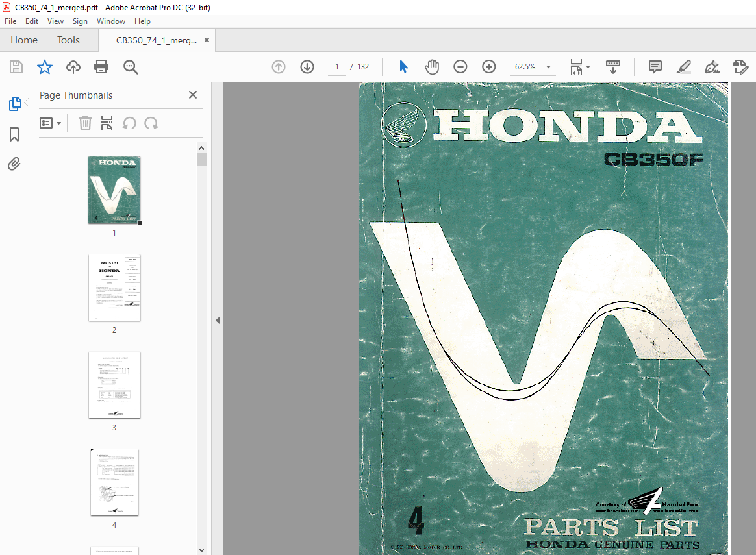Rotate page clockwise
The width and height of the screenshot is (756, 555).
151,123
